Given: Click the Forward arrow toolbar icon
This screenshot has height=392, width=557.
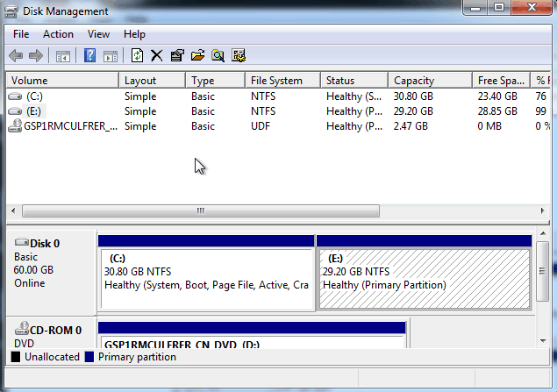Looking at the screenshot, I should pos(36,56).
